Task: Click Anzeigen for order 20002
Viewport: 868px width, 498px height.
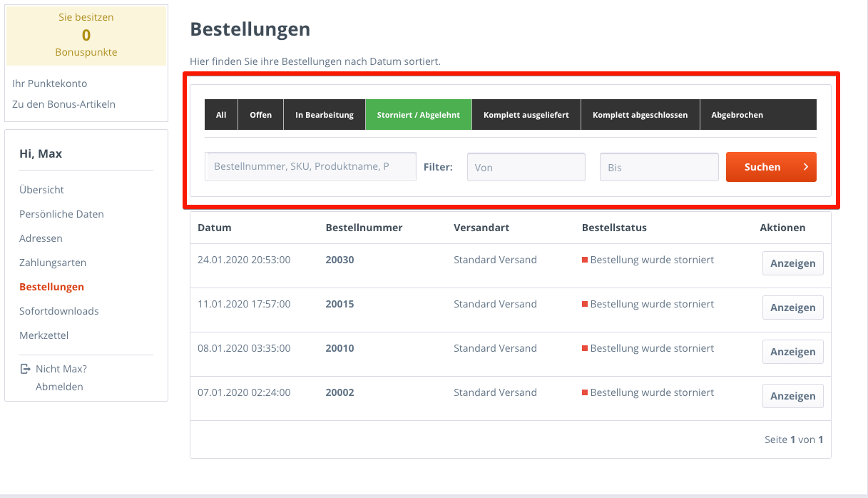Action: coord(792,396)
